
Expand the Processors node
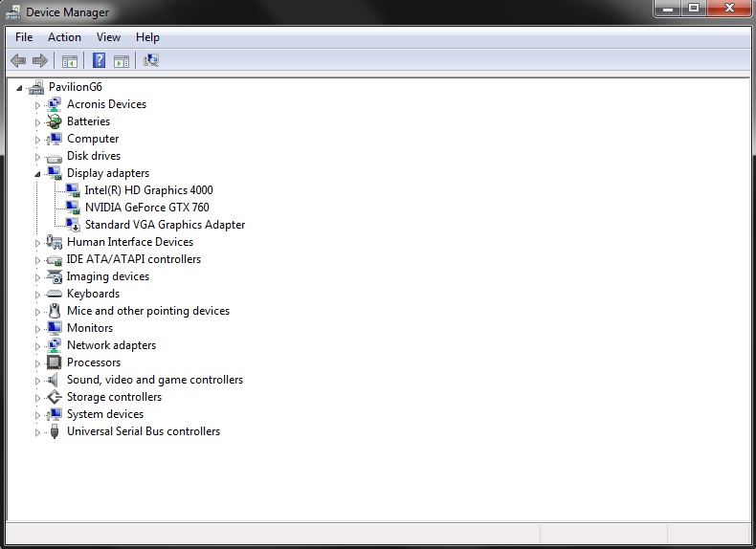point(37,363)
